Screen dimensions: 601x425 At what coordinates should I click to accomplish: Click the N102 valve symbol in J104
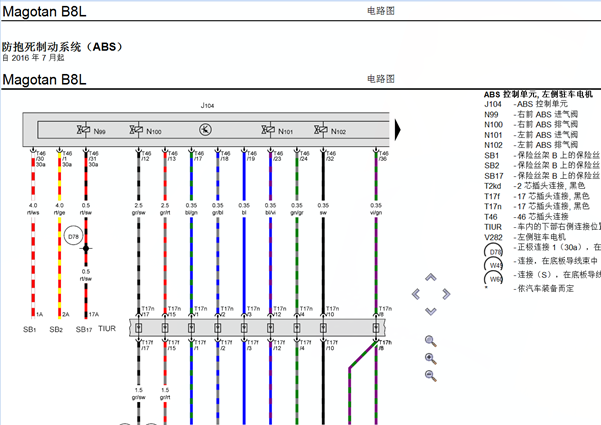tap(321, 130)
